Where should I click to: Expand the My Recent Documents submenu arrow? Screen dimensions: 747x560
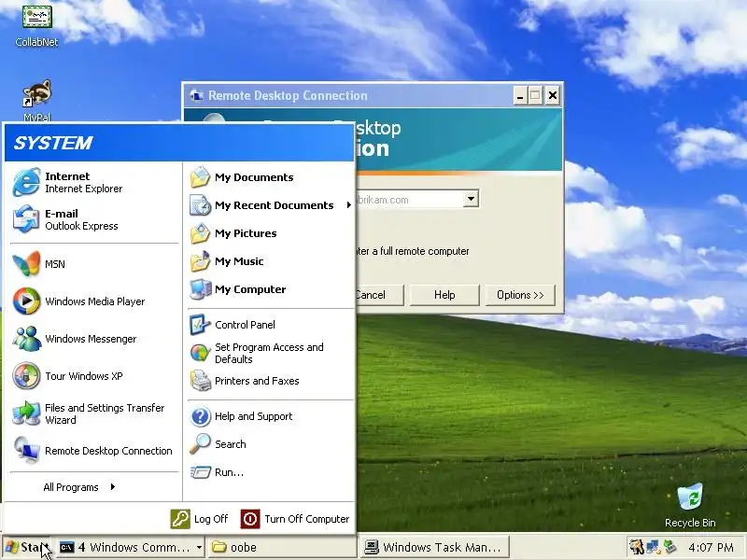pyautogui.click(x=348, y=205)
